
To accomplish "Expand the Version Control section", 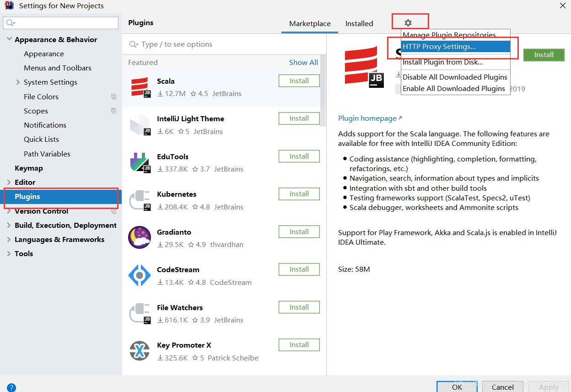I will pyautogui.click(x=9, y=211).
